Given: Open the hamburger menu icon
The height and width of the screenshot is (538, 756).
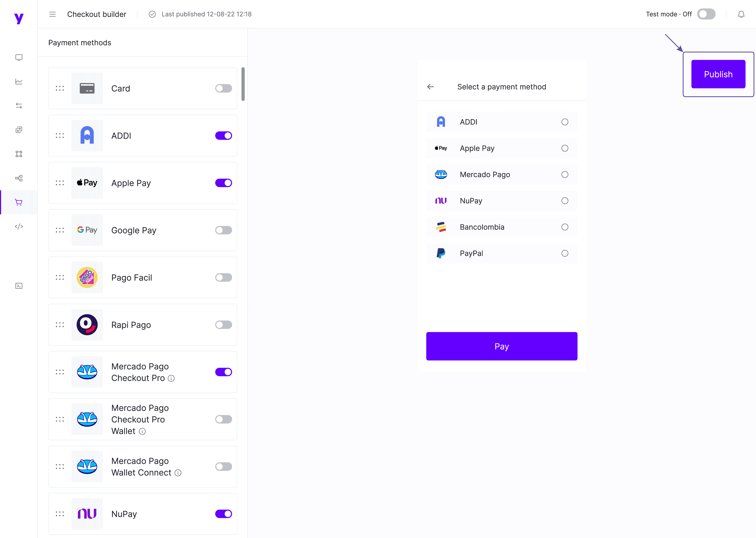Looking at the screenshot, I should 52,14.
